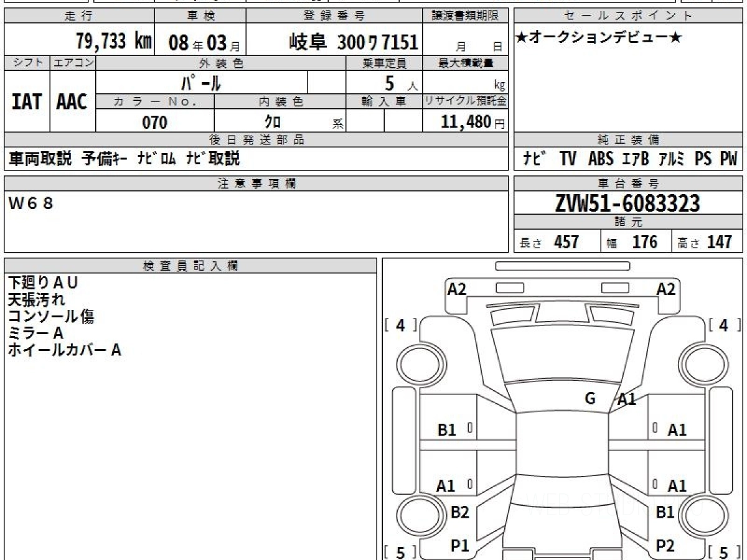This screenshot has height=560, width=747.
Task: Select the AAC air conditioner value
Action: [x=72, y=102]
